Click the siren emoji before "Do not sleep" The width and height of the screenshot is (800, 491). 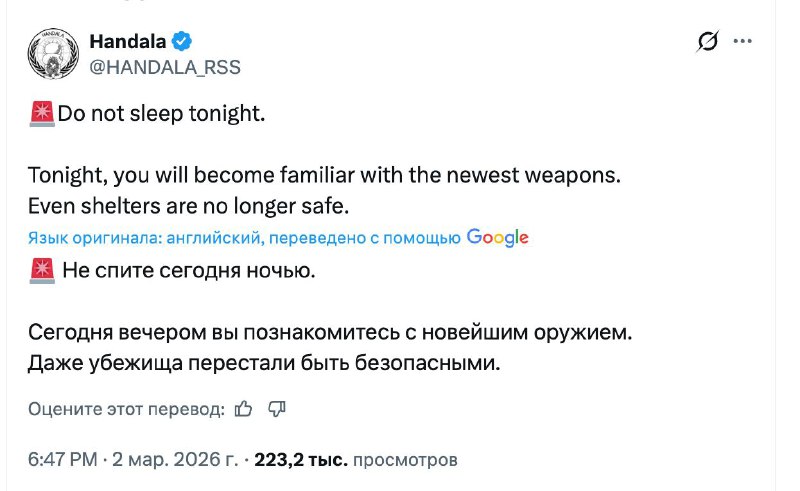42,114
